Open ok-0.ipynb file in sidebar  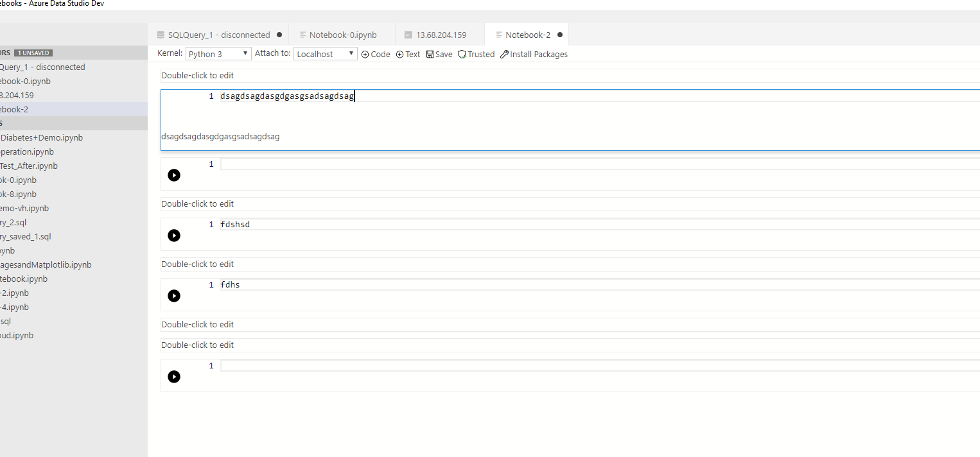pyautogui.click(x=74, y=180)
